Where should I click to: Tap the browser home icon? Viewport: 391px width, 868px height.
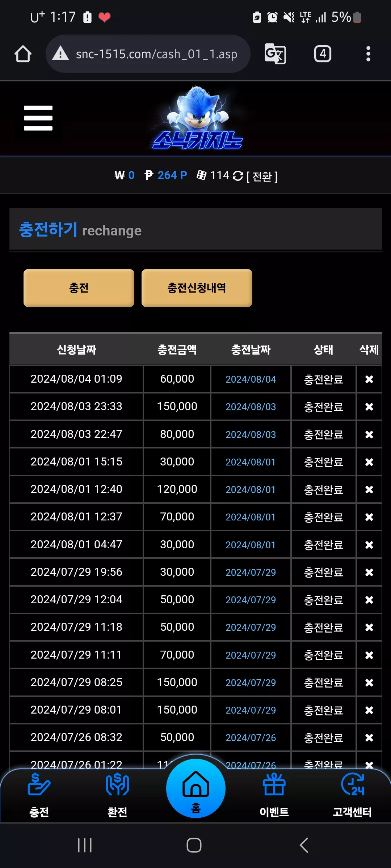[23, 54]
